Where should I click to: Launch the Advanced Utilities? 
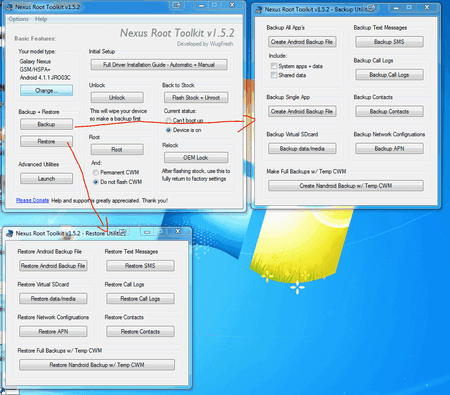click(x=46, y=179)
